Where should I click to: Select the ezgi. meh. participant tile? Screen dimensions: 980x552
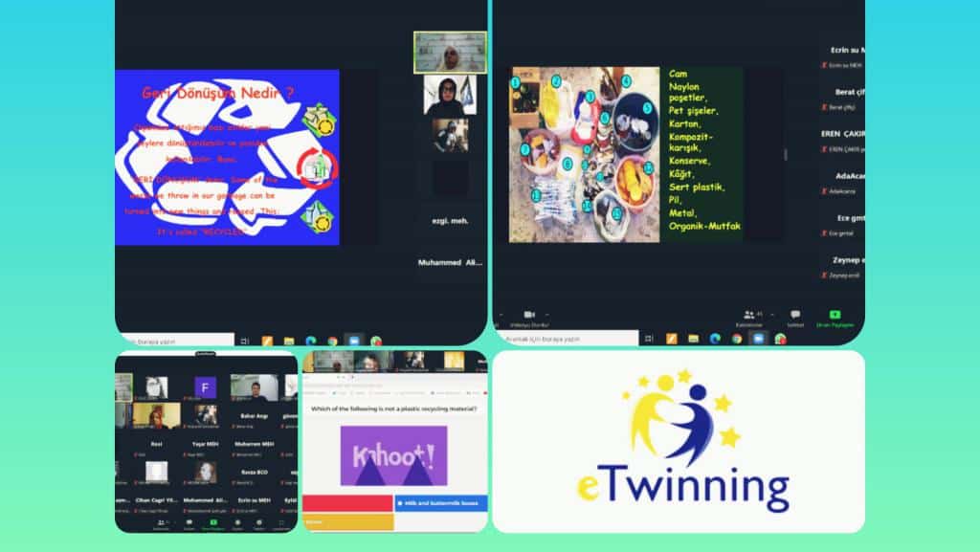click(450, 220)
